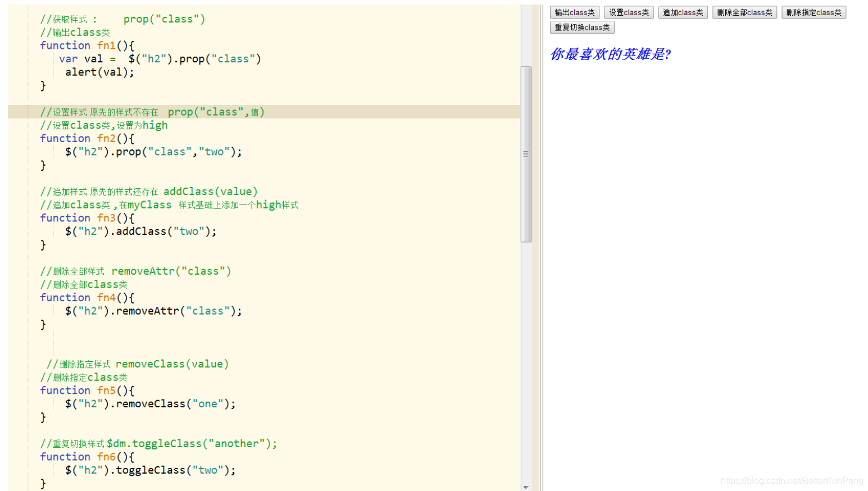Click the comment //输出class类
Viewport: 868px width, 491px height.
(x=75, y=33)
